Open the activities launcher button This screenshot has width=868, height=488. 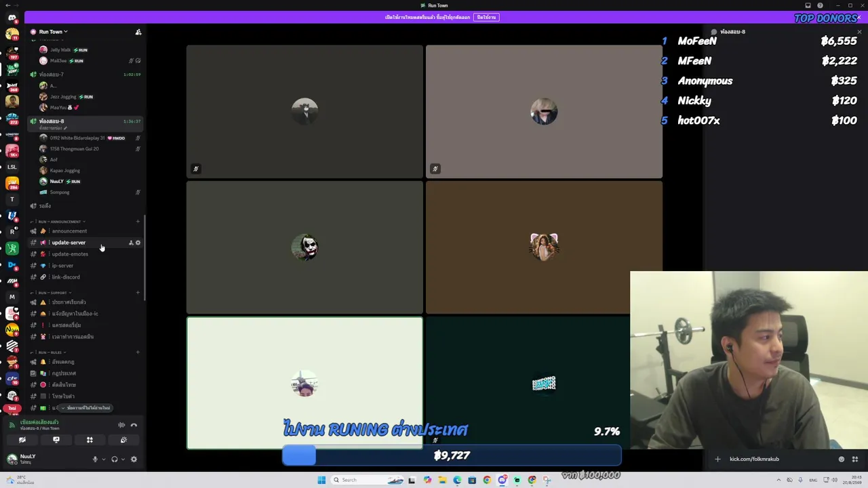[x=90, y=440]
